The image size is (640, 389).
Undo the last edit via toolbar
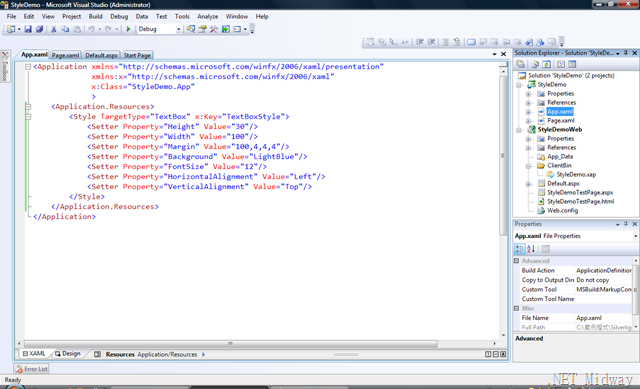click(x=91, y=29)
